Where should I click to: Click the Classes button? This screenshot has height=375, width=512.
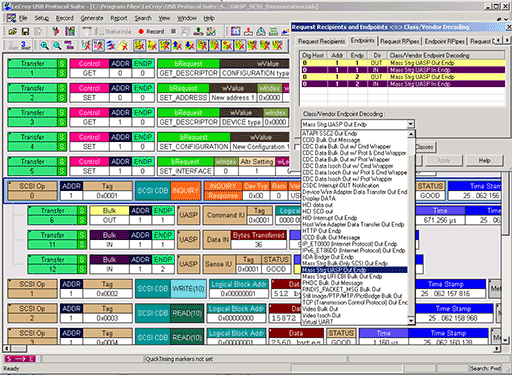[425, 147]
